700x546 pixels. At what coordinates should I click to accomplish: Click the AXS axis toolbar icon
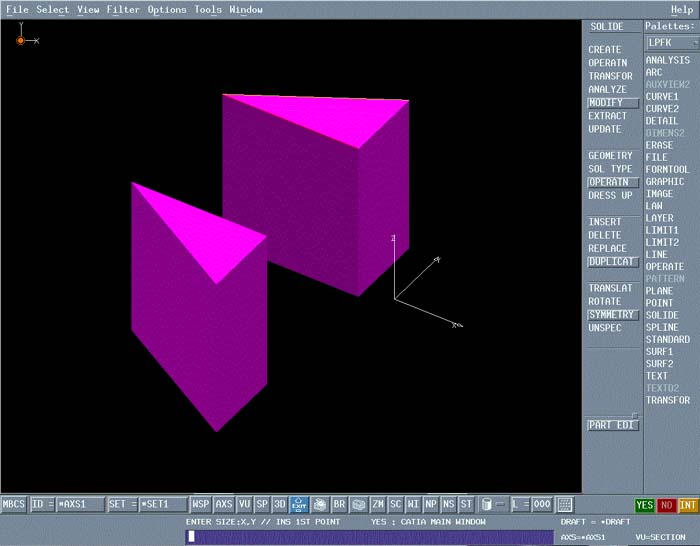point(224,505)
